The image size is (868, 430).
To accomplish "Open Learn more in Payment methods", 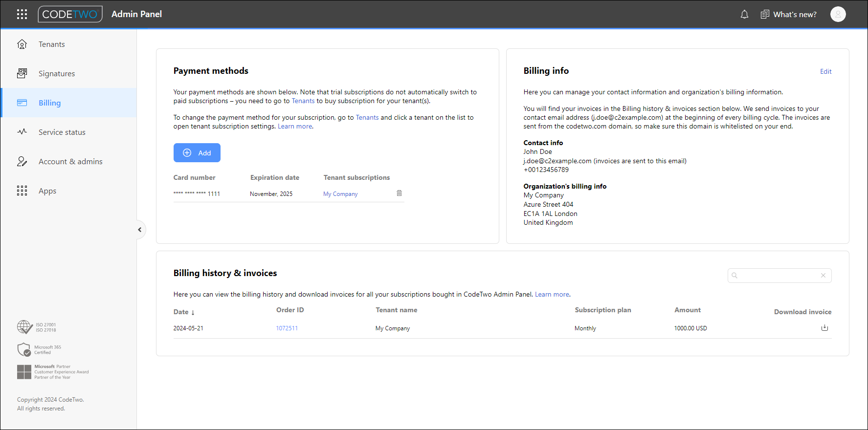I will (x=295, y=126).
